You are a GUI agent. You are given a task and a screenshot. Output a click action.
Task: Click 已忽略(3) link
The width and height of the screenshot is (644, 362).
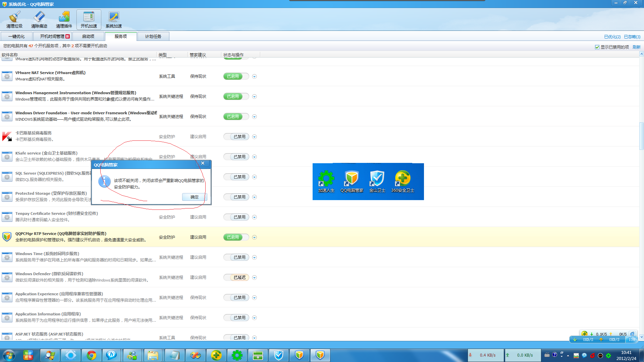(x=632, y=37)
